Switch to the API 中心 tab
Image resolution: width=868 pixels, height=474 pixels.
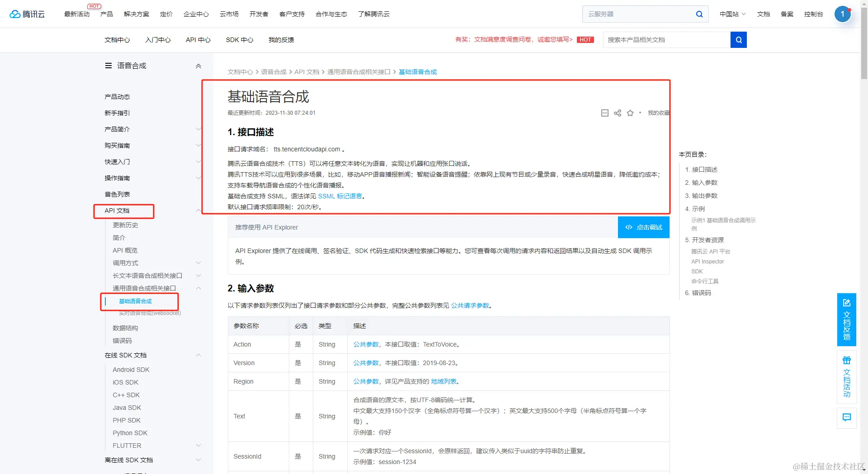click(198, 40)
